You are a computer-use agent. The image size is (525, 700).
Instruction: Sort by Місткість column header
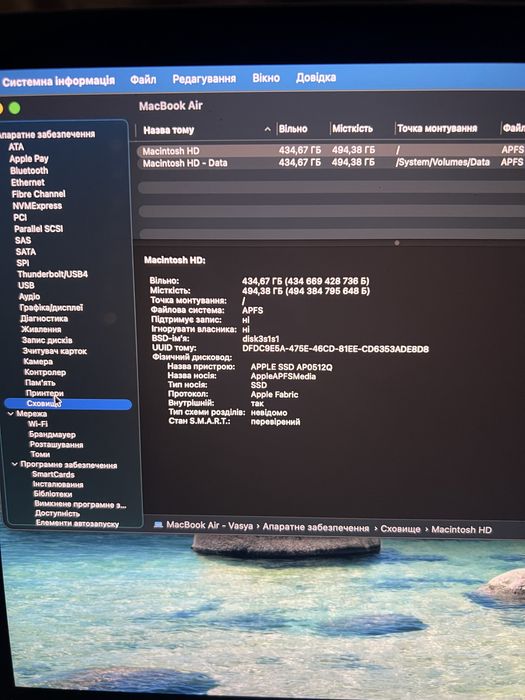pyautogui.click(x=352, y=129)
